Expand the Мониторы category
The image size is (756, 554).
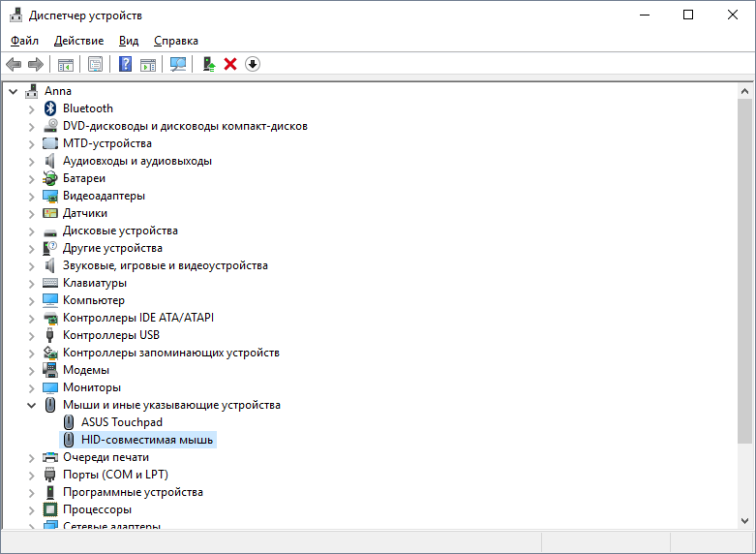tap(32, 388)
